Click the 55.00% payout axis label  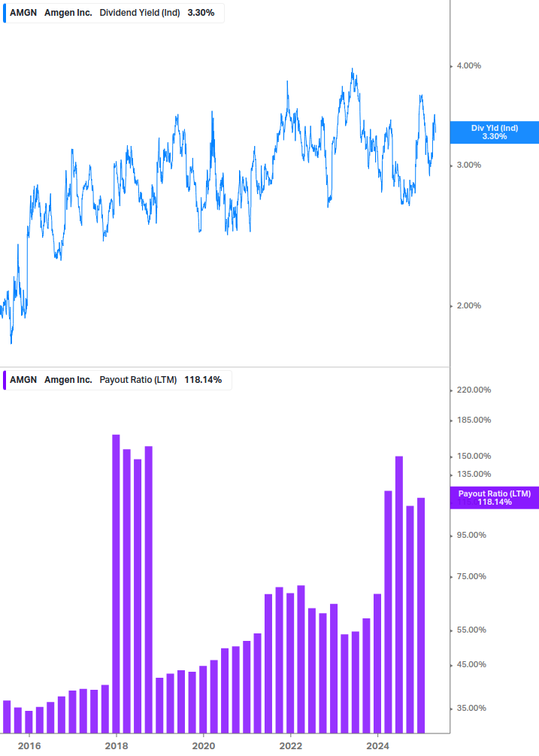coord(471,630)
